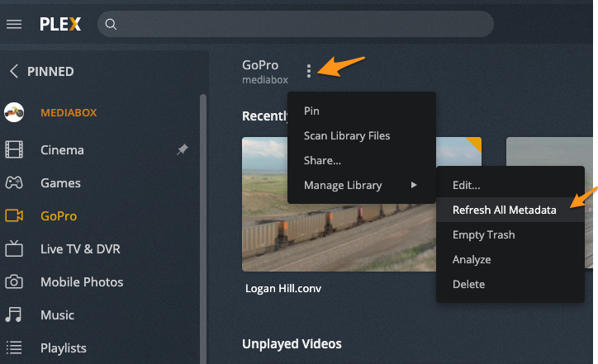Click the GoPro library title

pos(260,65)
